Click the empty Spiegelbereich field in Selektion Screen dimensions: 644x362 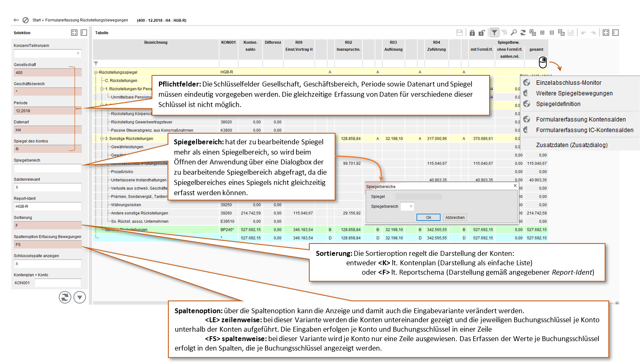48,168
